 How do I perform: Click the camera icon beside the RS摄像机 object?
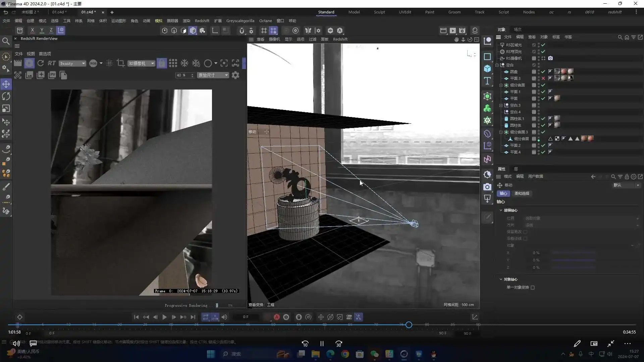click(x=550, y=58)
